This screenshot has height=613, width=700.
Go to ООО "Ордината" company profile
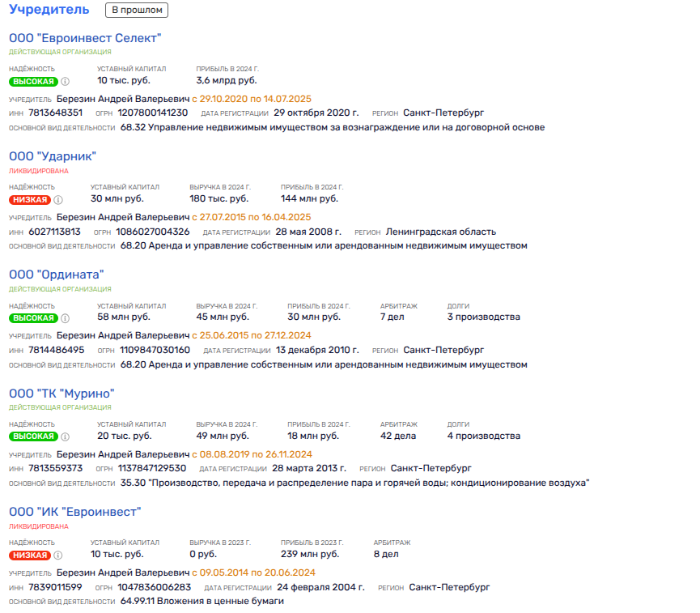pyautogui.click(x=56, y=275)
